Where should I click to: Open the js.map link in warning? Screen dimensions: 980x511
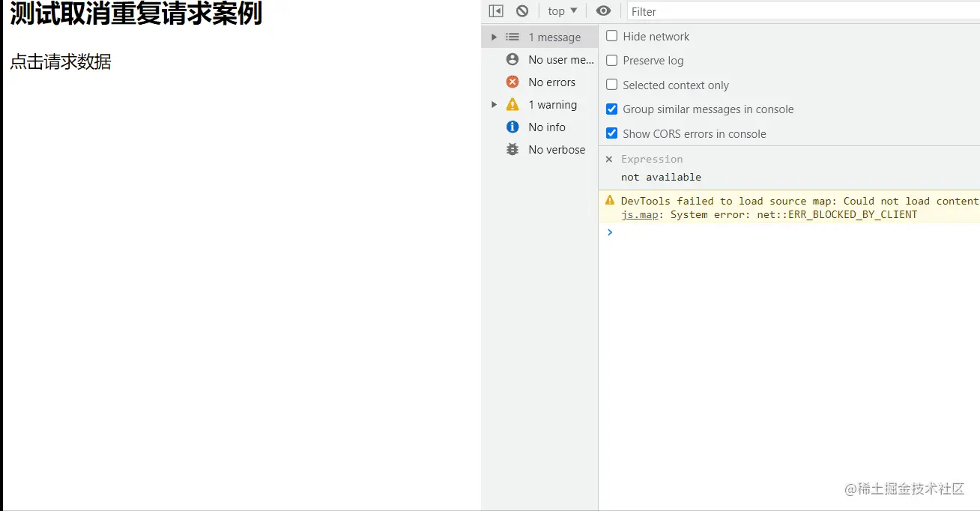[639, 214]
